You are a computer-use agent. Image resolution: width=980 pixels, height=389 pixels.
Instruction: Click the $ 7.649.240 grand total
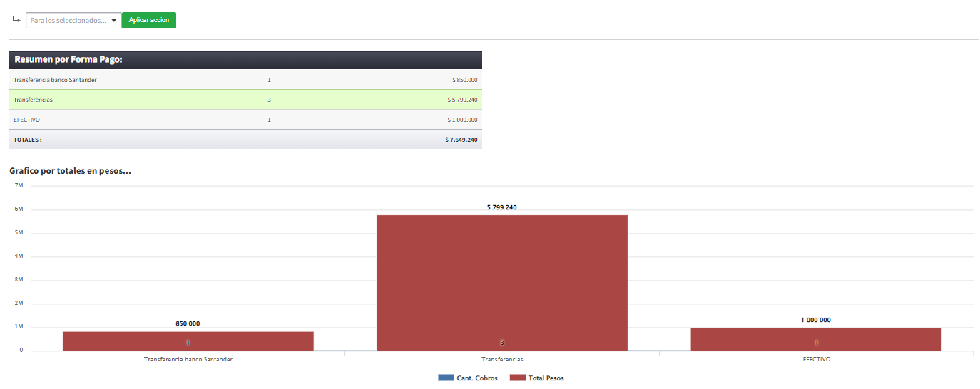coord(461,140)
